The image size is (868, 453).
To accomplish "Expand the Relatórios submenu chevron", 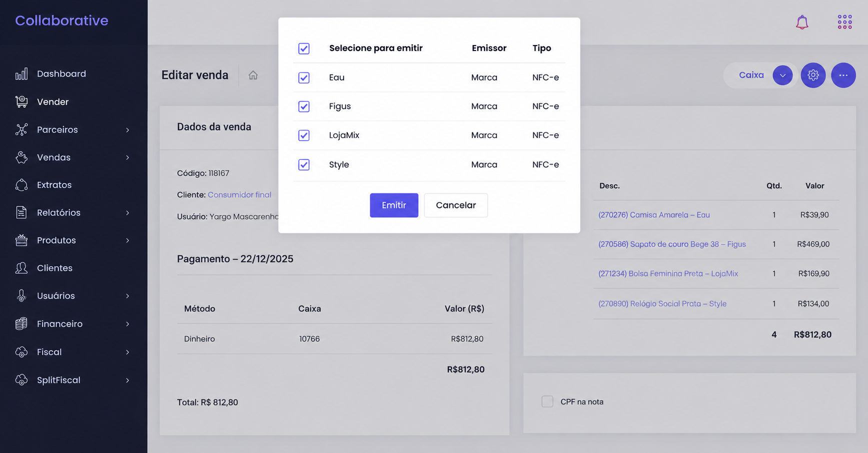I will [128, 213].
